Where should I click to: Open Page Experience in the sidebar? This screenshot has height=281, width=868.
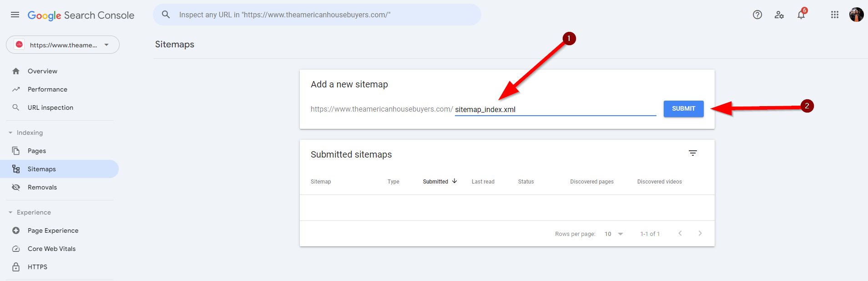(x=59, y=230)
